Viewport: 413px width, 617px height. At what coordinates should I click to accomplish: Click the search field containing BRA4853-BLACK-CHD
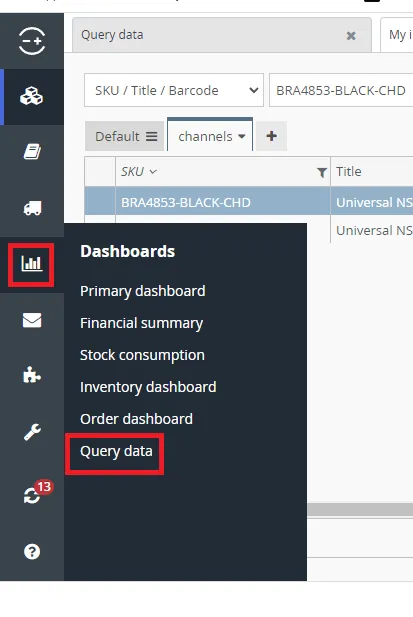[x=341, y=90]
